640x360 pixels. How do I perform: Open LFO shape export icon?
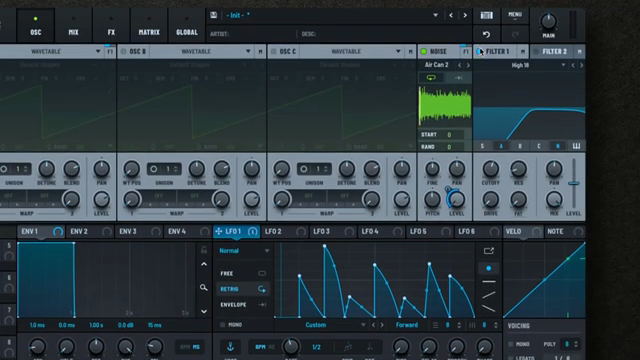click(489, 251)
